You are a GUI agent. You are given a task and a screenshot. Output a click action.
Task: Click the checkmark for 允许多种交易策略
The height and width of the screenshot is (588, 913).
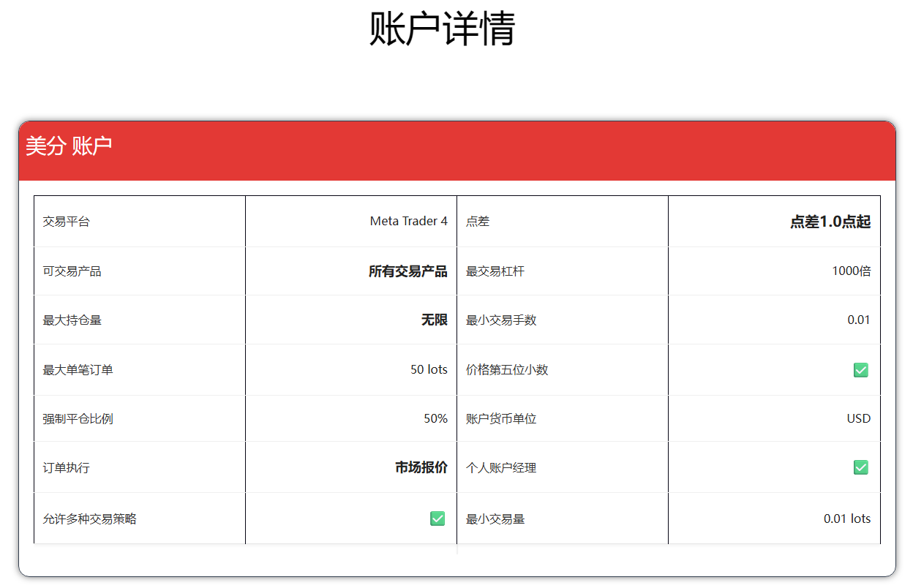437,519
